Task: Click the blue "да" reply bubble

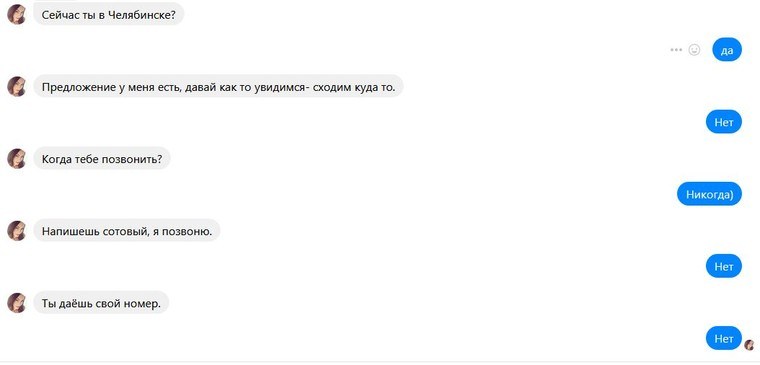Action: (727, 50)
